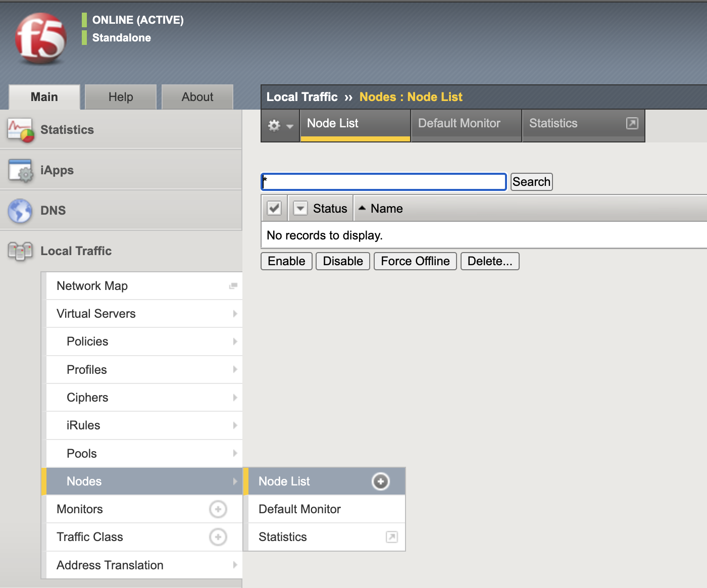The height and width of the screenshot is (588, 707).
Task: Click the Search button
Action: tap(531, 182)
